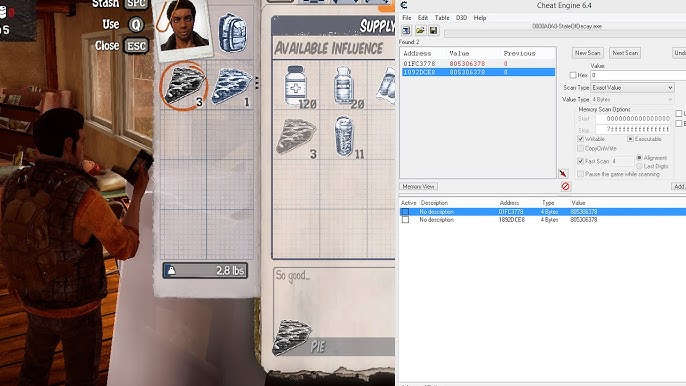The image size is (686, 386).
Task: Click the Fast Scan alignment value field
Action: point(622,161)
